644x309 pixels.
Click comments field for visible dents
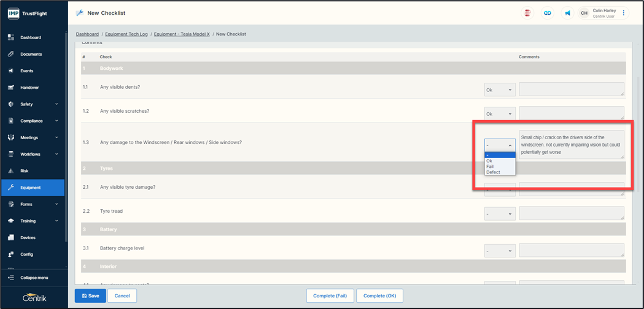(572, 90)
